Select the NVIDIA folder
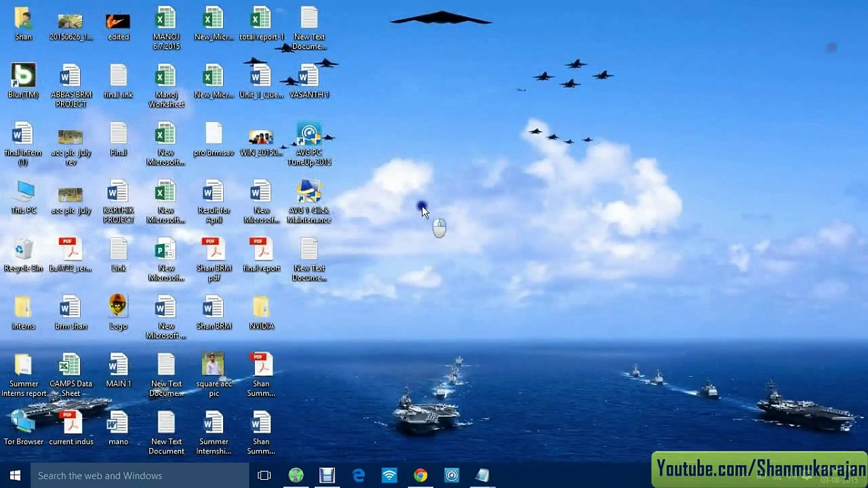Image resolution: width=868 pixels, height=488 pixels. coord(261,312)
